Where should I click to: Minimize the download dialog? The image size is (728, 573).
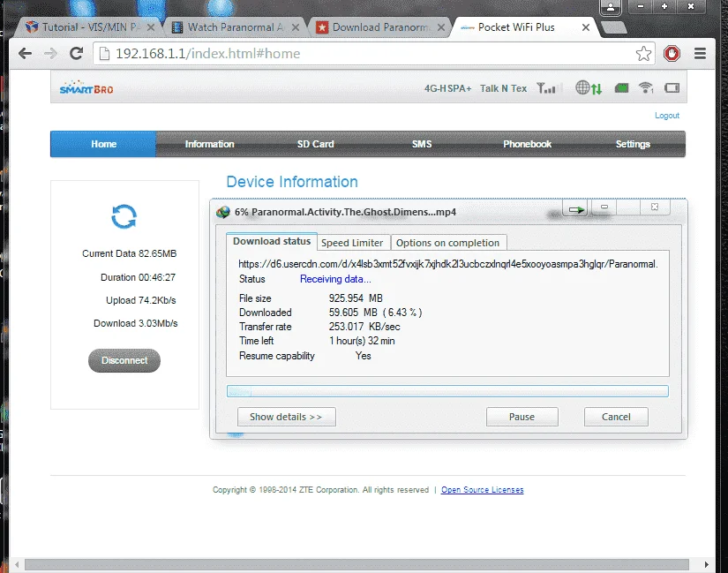tap(604, 207)
